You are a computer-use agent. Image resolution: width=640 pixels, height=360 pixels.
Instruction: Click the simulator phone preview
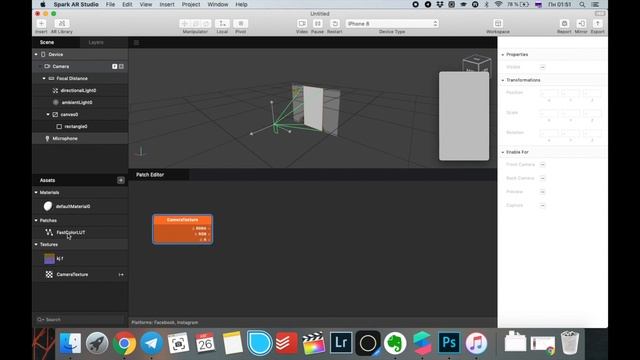coord(464,116)
